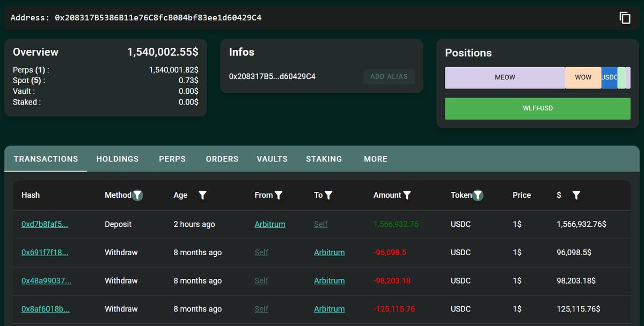Screen dimensions: 644x326
Task: Click the 2 hours ago age cell
Action: 194,224
